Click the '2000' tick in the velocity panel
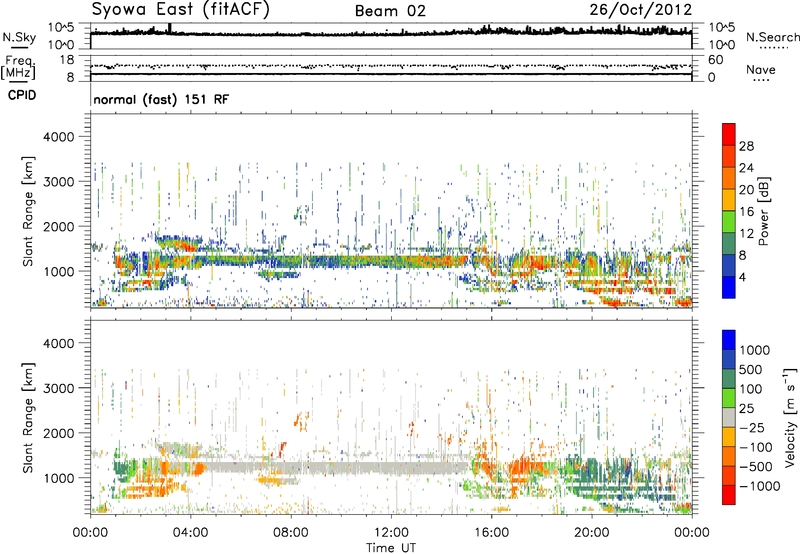The height and width of the screenshot is (554, 800). [59, 433]
